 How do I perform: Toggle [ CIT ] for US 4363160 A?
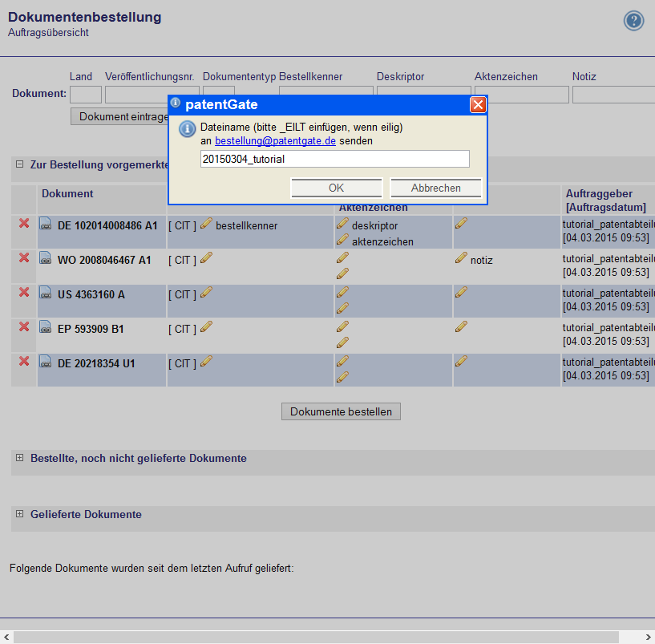tap(182, 294)
